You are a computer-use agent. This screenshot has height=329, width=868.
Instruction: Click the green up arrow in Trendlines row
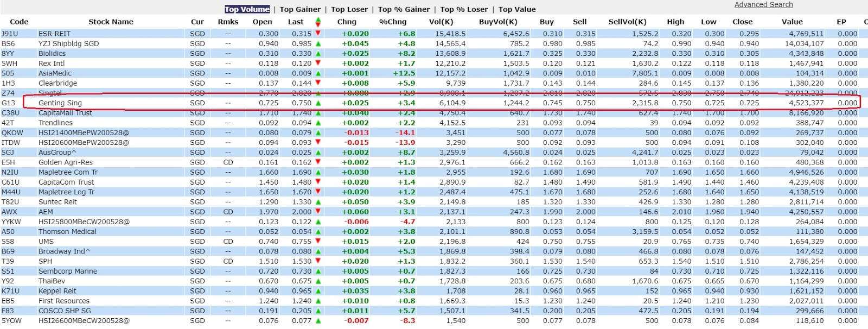click(x=318, y=123)
